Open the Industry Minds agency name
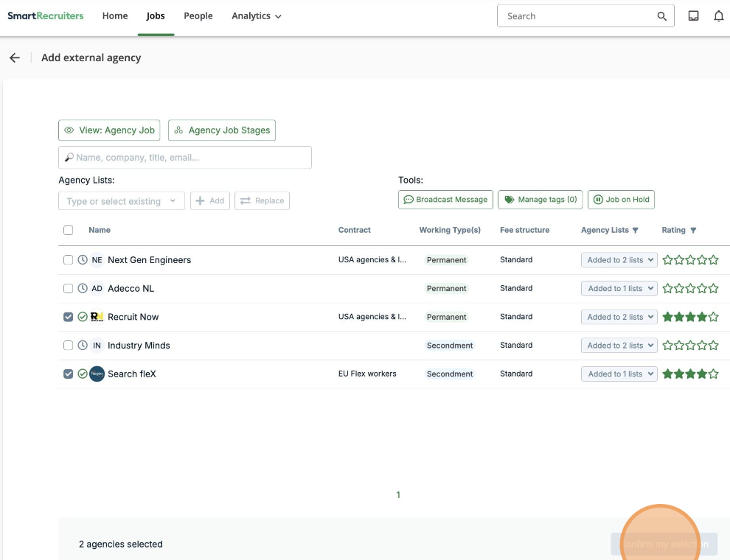Viewport: 730px width, 560px height. click(x=139, y=345)
